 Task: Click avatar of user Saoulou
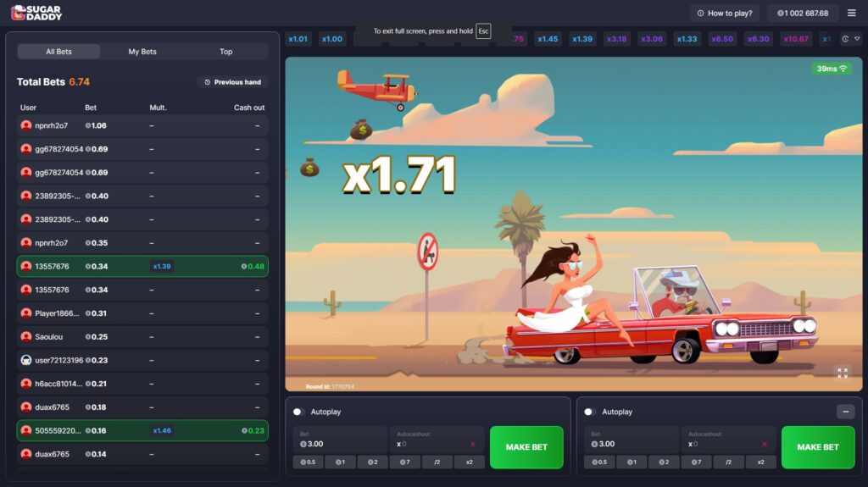pyautogui.click(x=26, y=336)
